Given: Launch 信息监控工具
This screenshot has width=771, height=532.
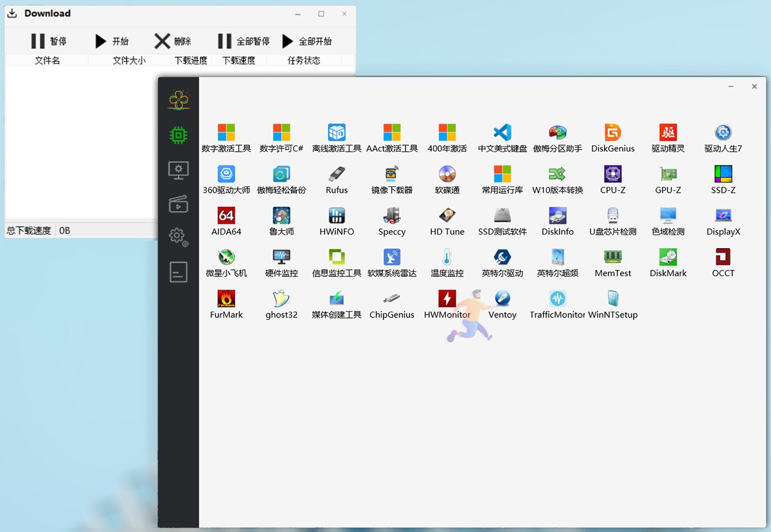Looking at the screenshot, I should tap(337, 263).
